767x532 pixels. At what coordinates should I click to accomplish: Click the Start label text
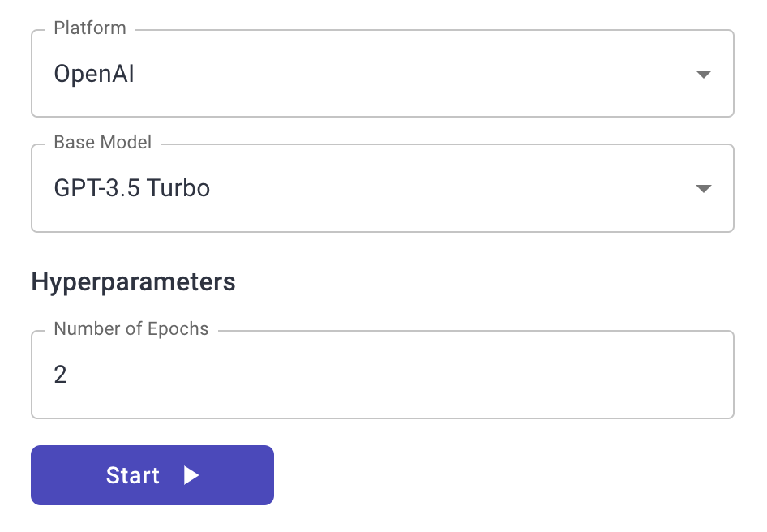pos(133,475)
